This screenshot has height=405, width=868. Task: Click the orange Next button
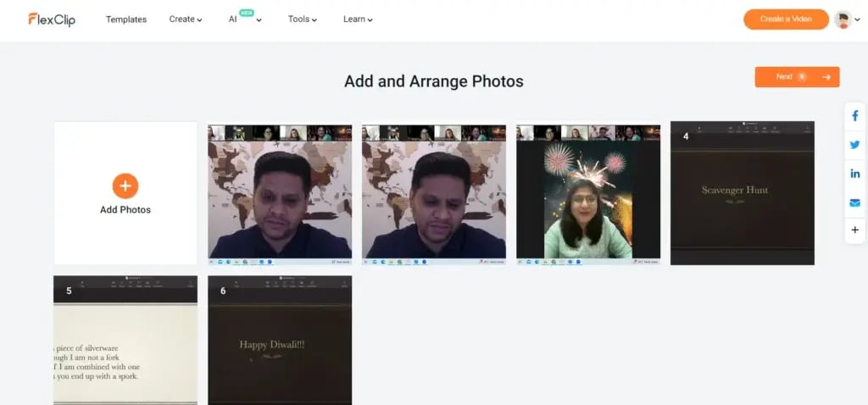[797, 77]
